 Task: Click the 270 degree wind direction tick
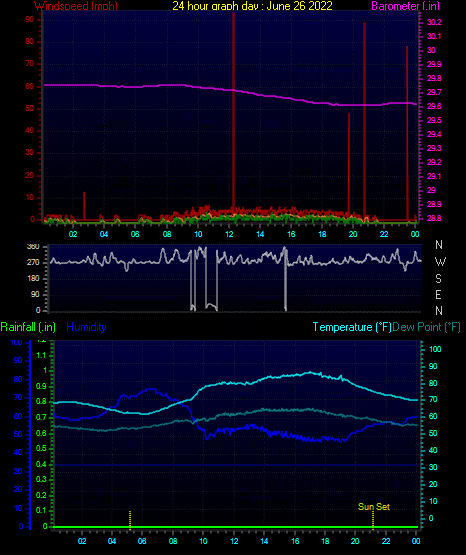tap(33, 263)
